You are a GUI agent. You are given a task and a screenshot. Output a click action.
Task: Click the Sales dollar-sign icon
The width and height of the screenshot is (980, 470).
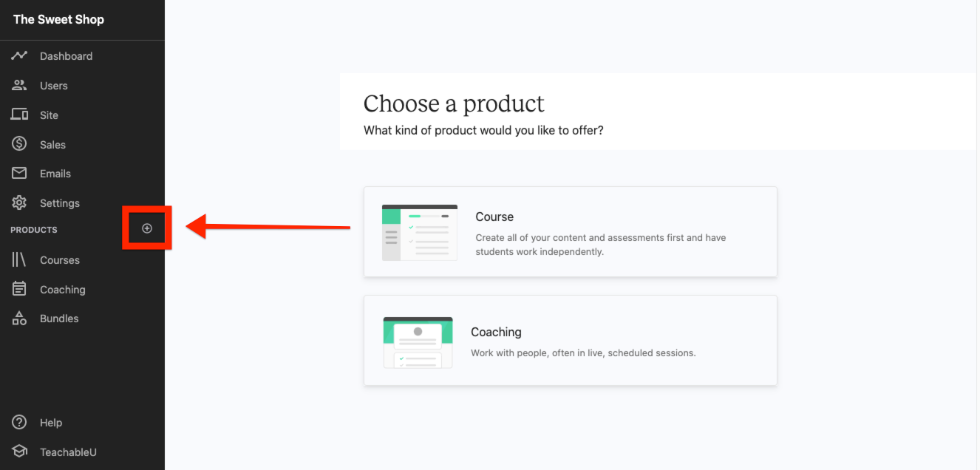pyautogui.click(x=19, y=144)
